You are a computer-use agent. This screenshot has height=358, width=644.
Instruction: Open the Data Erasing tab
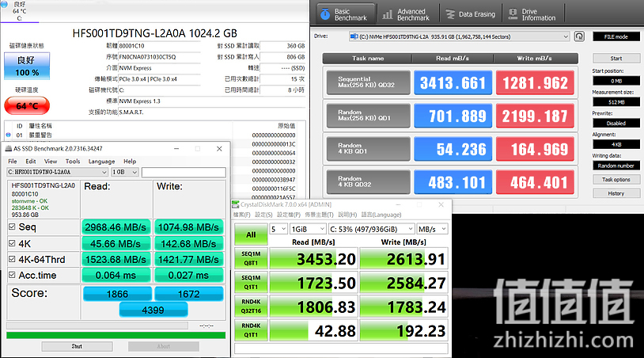[x=471, y=14]
